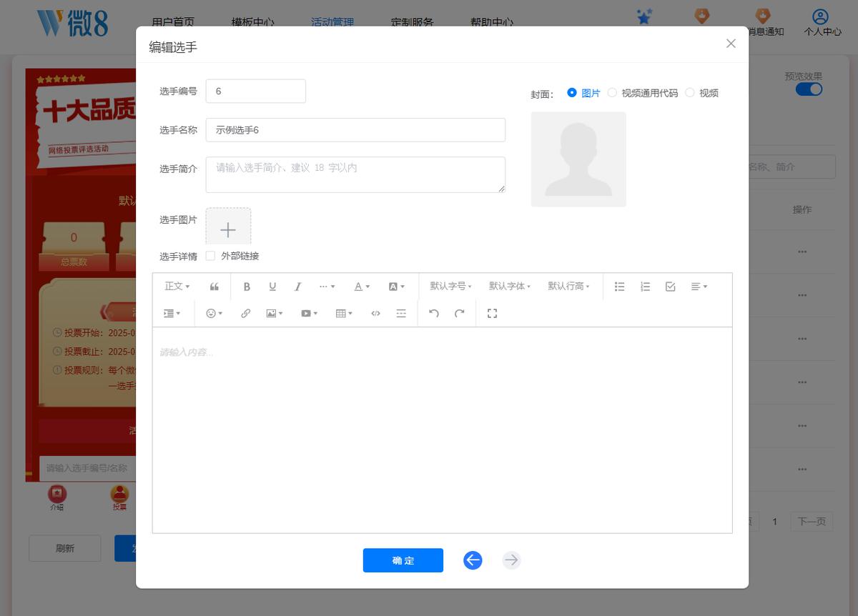This screenshot has width=858, height=616.
Task: Insert a to-do checklist
Action: coord(671,287)
